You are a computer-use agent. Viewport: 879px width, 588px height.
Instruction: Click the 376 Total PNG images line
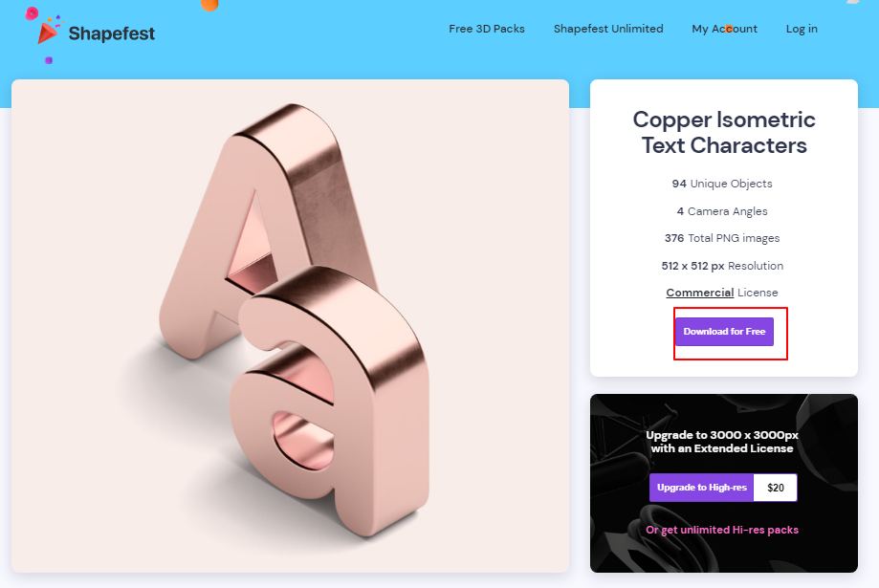(722, 238)
